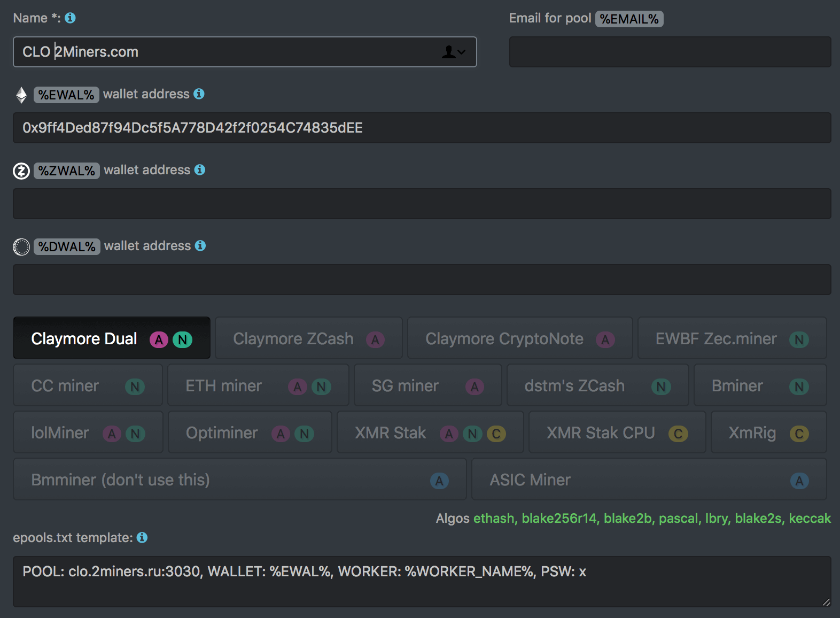The height and width of the screenshot is (618, 840).
Task: Click the Zcash coin icon
Action: 21,171
